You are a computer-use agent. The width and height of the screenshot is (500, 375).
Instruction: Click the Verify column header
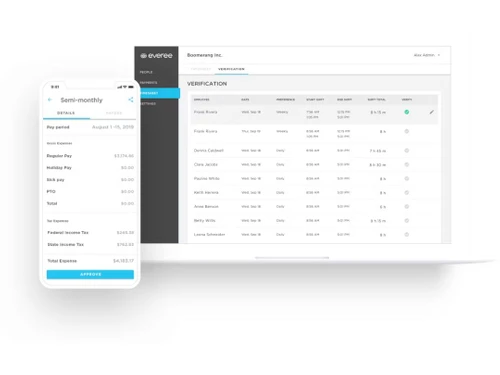407,100
